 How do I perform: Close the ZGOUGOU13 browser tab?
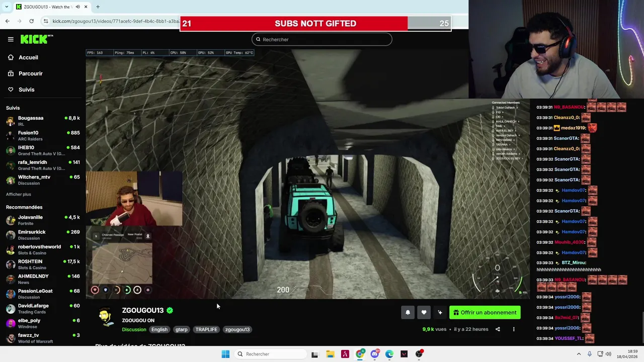(x=86, y=7)
